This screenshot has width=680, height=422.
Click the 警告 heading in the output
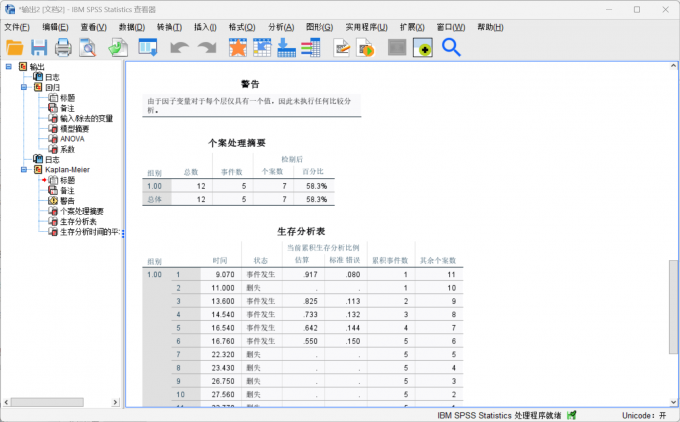point(250,84)
